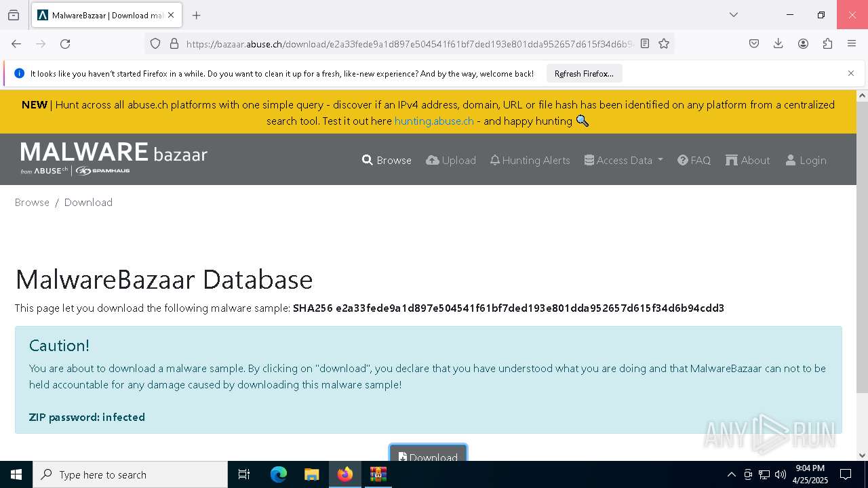Show hidden system tray icons
868x488 pixels.
click(731, 474)
